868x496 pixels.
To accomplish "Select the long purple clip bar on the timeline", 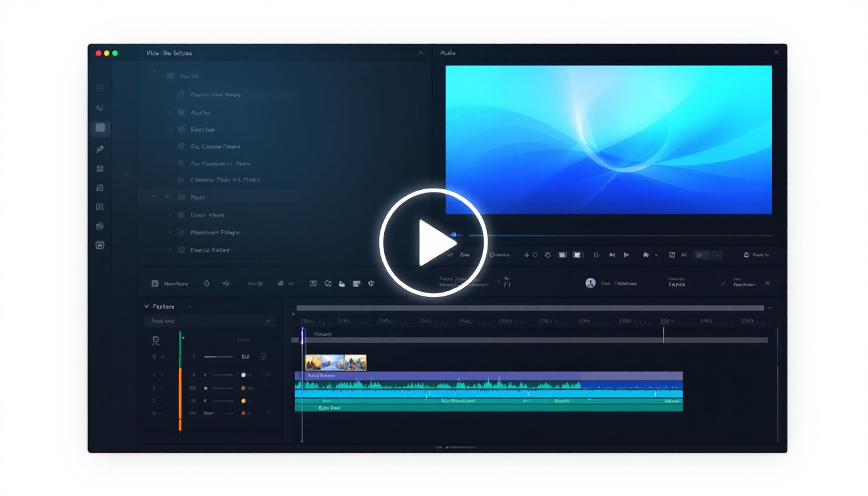I will point(489,376).
